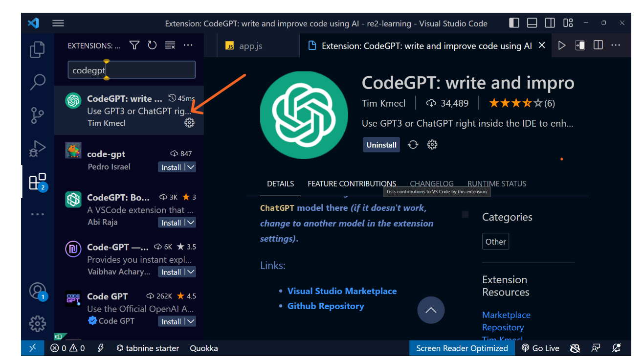Screen dimensions: 644x363
Task: Open the Run and Debug view
Action: 37,148
